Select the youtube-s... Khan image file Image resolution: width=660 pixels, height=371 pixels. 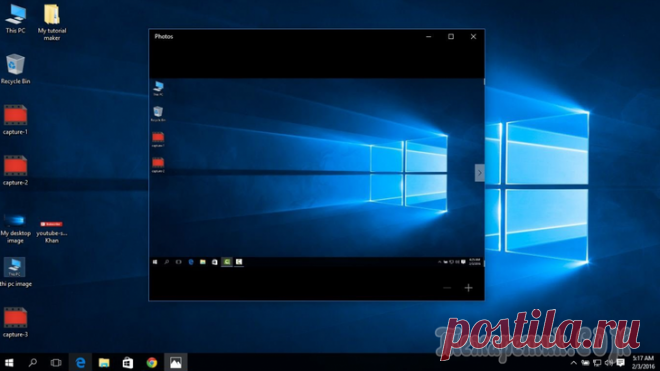52,230
